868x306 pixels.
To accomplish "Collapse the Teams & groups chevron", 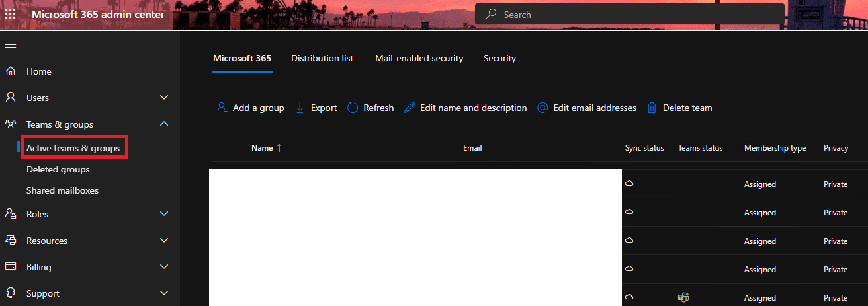I will pyautogui.click(x=165, y=124).
